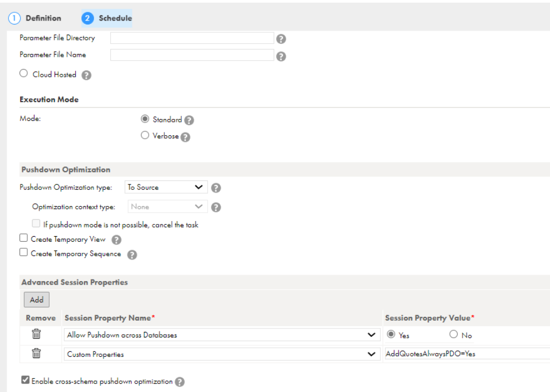Open the Pushdown Optimization type dropdown
The height and width of the screenshot is (392, 550).
tap(166, 187)
